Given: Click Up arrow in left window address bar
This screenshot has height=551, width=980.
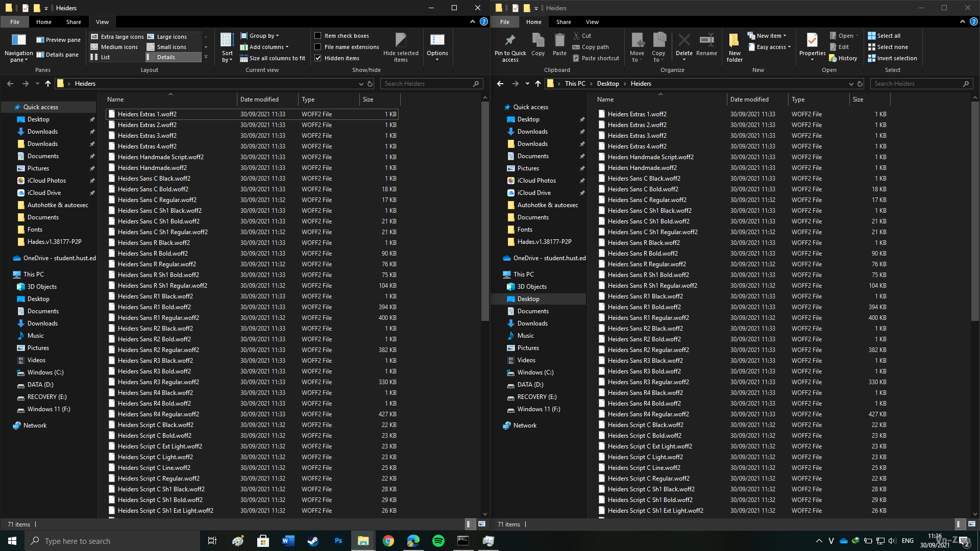Looking at the screenshot, I should [48, 84].
